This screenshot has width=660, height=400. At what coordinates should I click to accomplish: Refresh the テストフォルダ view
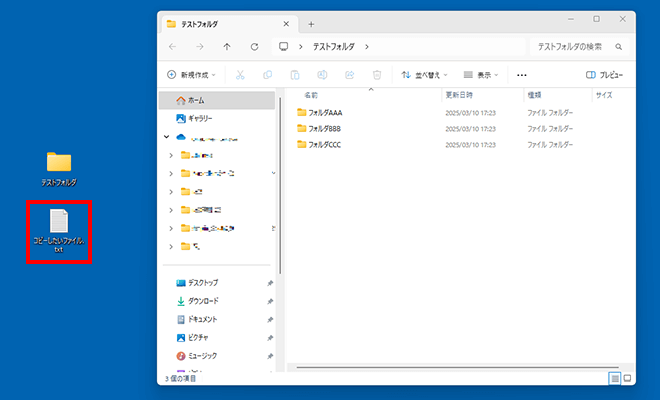pyautogui.click(x=254, y=47)
